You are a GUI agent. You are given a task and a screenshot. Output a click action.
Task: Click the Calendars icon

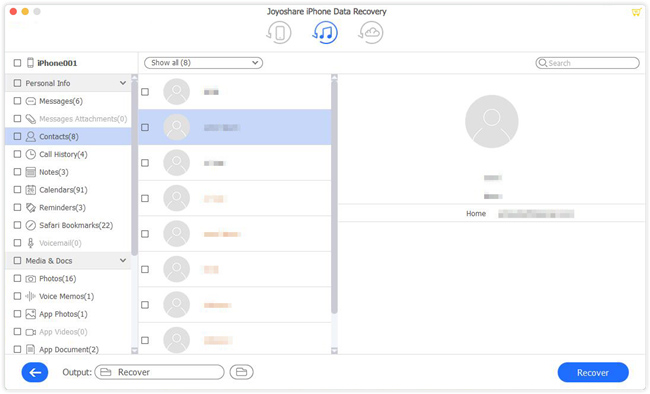coord(31,190)
